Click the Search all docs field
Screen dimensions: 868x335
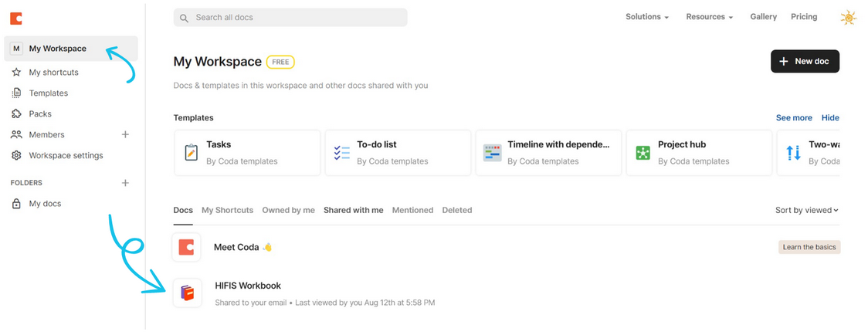[x=290, y=18]
